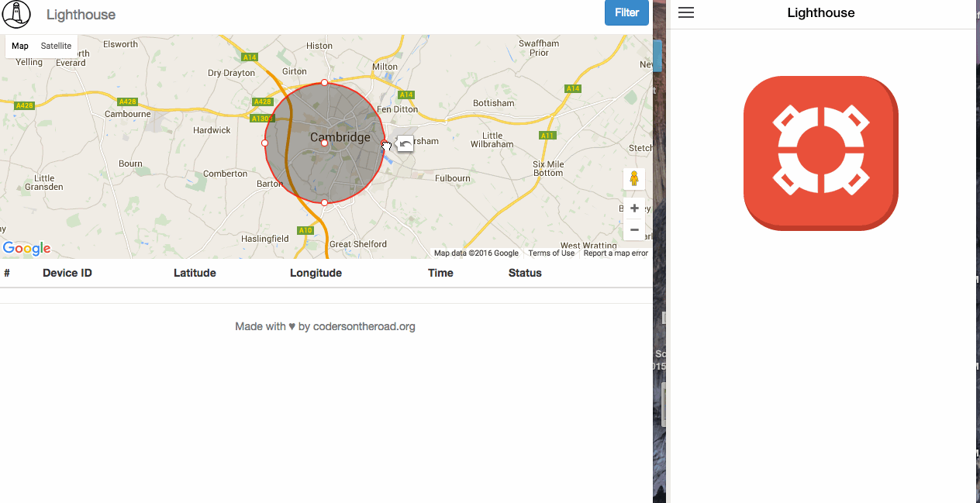980x503 pixels.
Task: Select the Map view type
Action: (20, 46)
